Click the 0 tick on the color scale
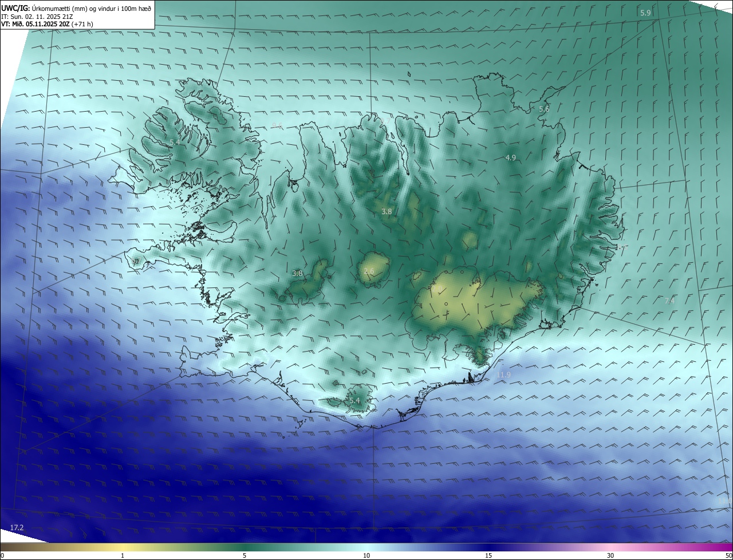733x560 pixels. tap(2, 555)
